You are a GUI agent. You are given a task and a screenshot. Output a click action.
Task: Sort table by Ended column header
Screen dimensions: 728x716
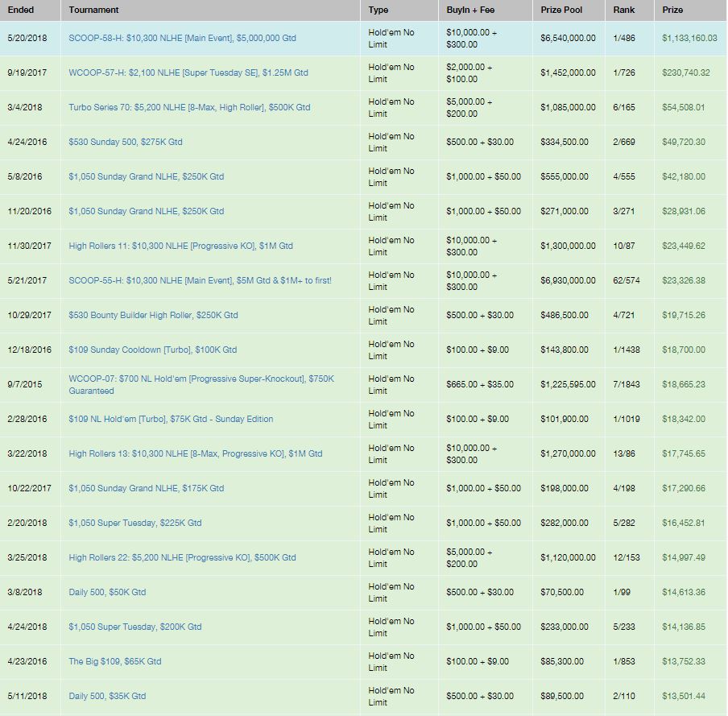pyautogui.click(x=21, y=10)
